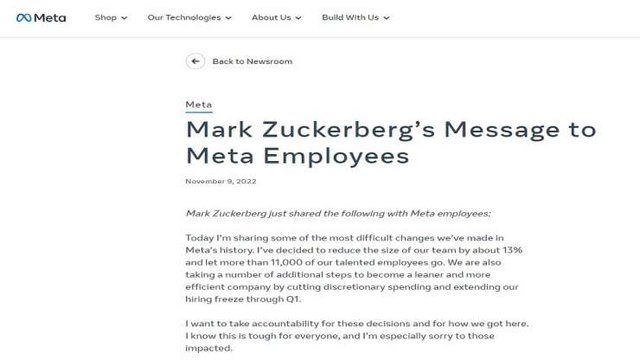Expand the chevron beside About Us

(298, 18)
